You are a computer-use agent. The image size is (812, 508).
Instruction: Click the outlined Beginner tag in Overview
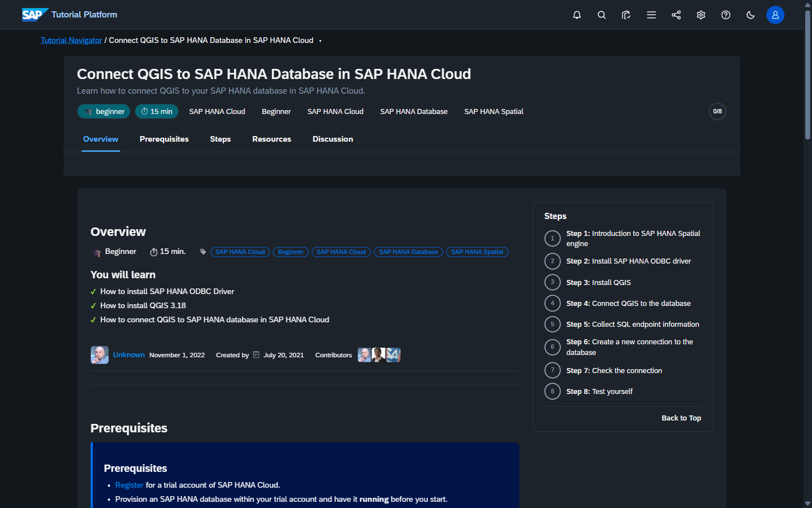(290, 252)
